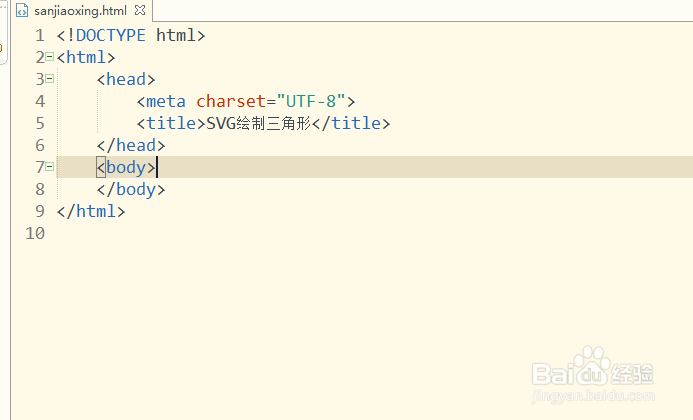Click the closing title tag
This screenshot has height=420, width=693.
coord(351,123)
